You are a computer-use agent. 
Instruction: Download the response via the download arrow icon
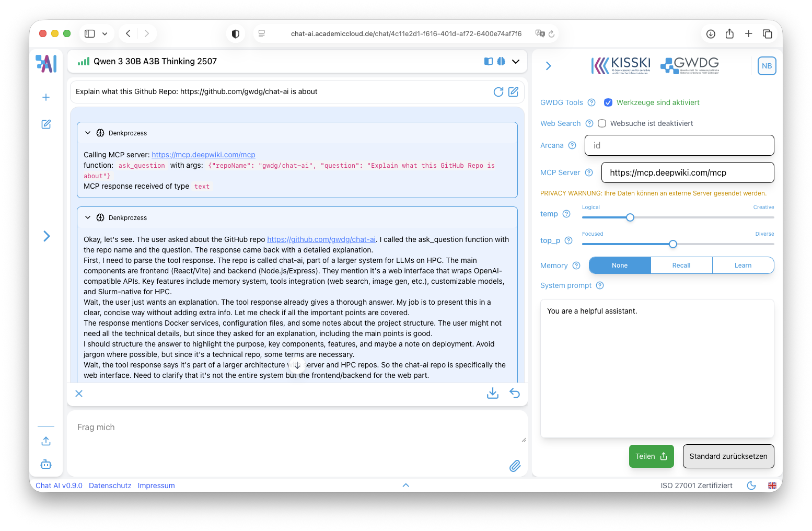point(492,393)
